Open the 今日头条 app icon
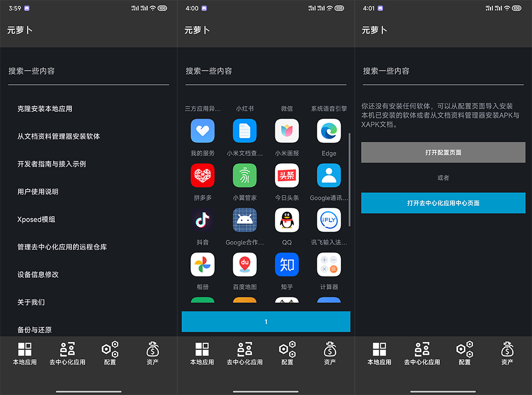 point(287,175)
